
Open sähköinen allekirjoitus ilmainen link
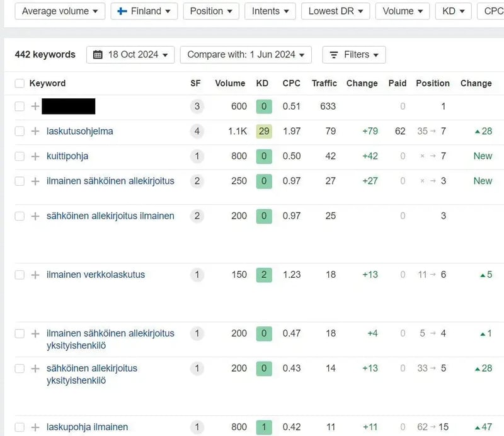point(110,216)
